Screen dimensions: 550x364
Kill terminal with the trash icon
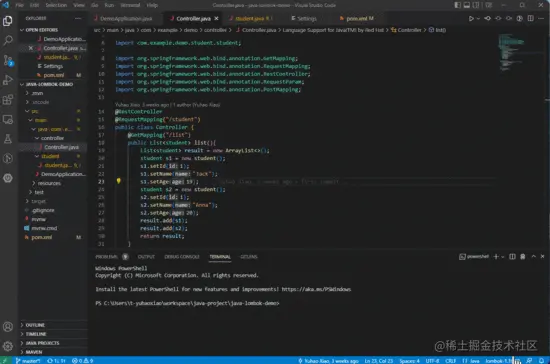[523, 257]
